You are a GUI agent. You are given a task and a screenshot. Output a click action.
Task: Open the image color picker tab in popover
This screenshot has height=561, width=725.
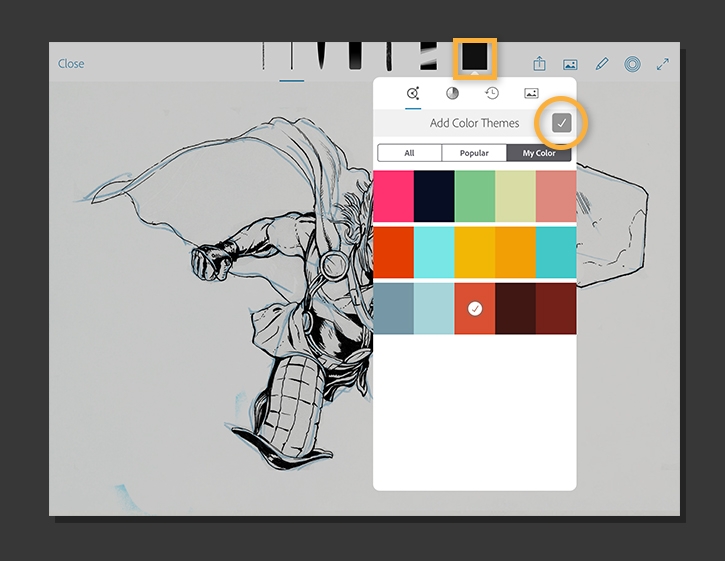coord(531,93)
